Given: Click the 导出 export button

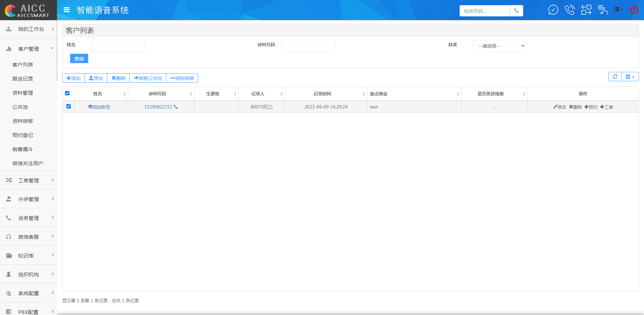Looking at the screenshot, I should [x=96, y=78].
